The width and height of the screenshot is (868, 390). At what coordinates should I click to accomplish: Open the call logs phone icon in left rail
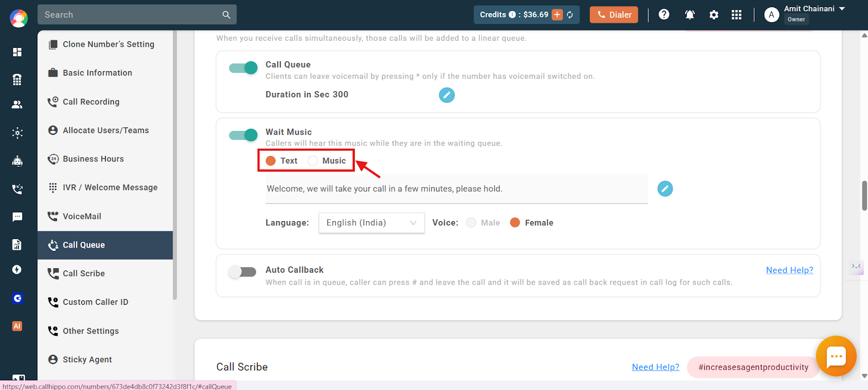(17, 189)
